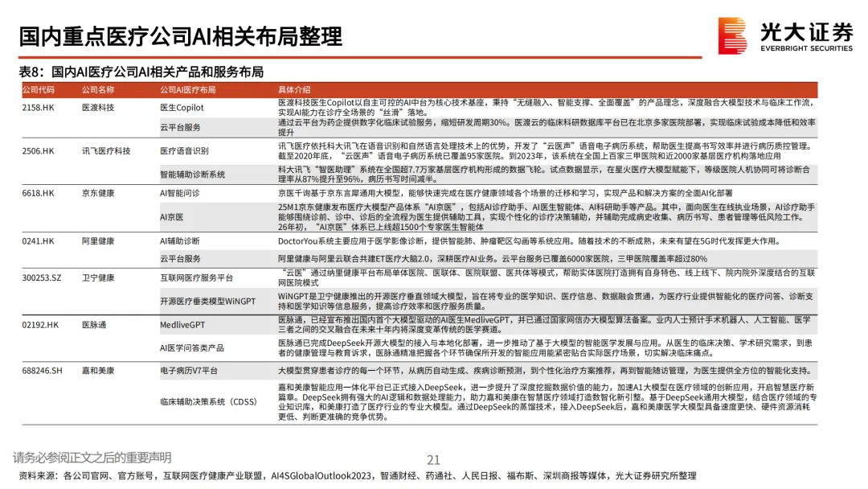868x489 pixels.
Task: Select the 医疗语音识别 cell
Action: pos(184,150)
